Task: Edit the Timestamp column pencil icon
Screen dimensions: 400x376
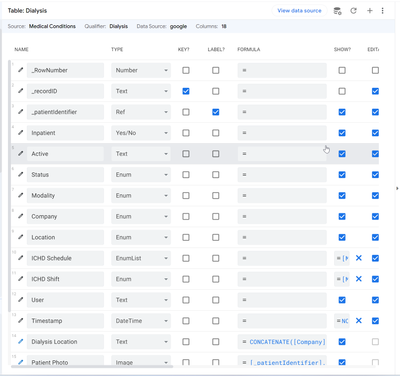Action: pyautogui.click(x=21, y=321)
